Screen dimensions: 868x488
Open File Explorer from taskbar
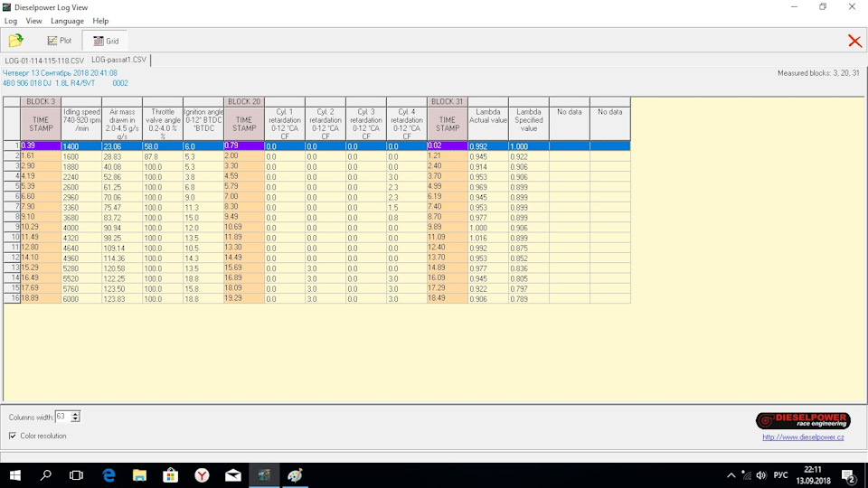click(x=139, y=475)
